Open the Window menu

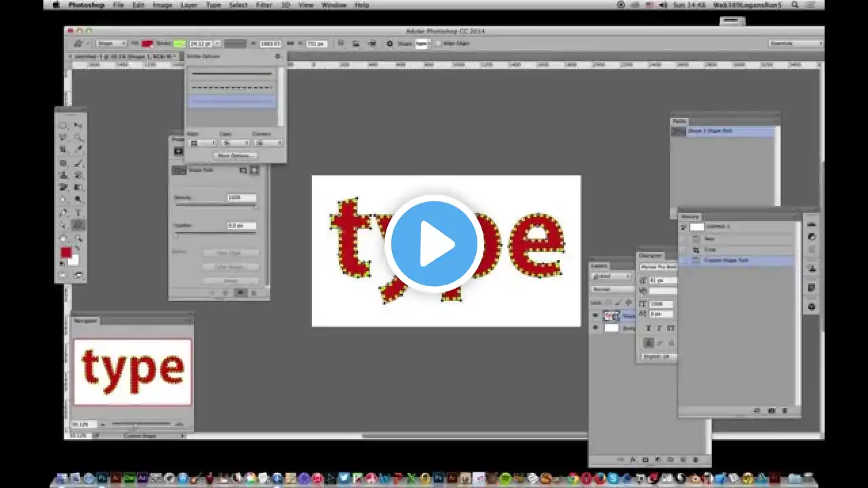334,5
